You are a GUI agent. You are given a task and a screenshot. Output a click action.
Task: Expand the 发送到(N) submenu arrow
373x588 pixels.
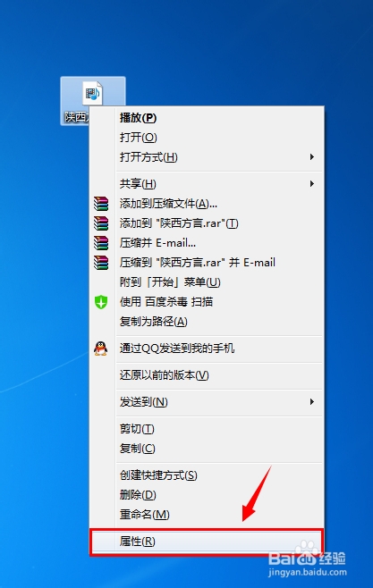pos(312,401)
